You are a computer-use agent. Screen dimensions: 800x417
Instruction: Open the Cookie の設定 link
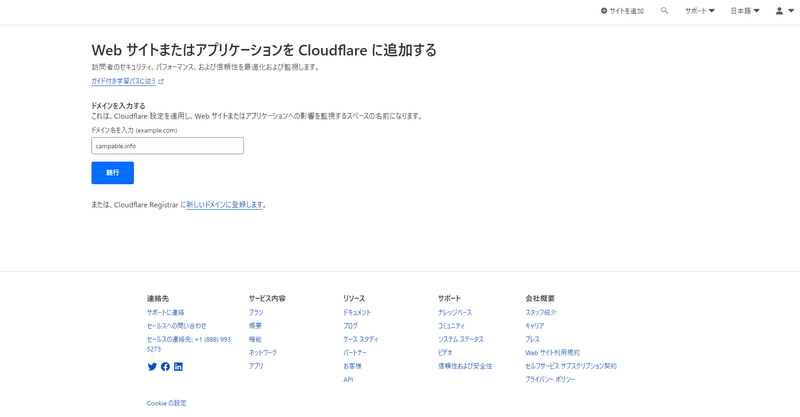tap(167, 403)
